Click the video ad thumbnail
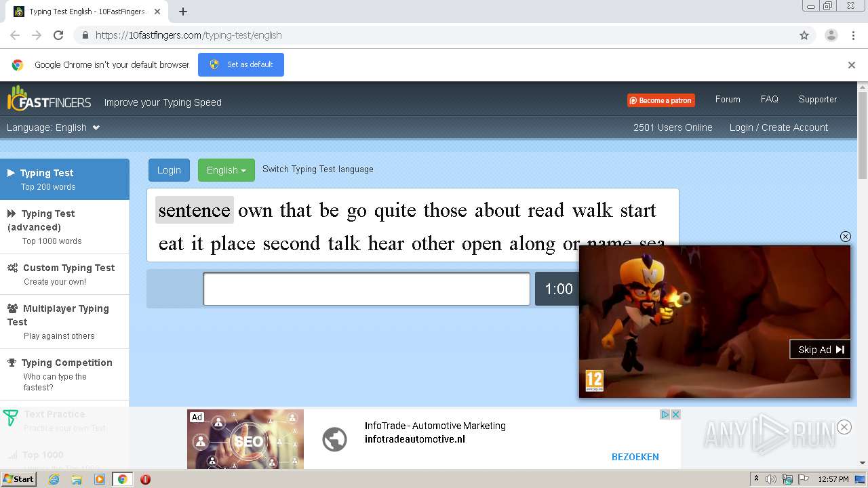The image size is (868, 488). click(714, 321)
